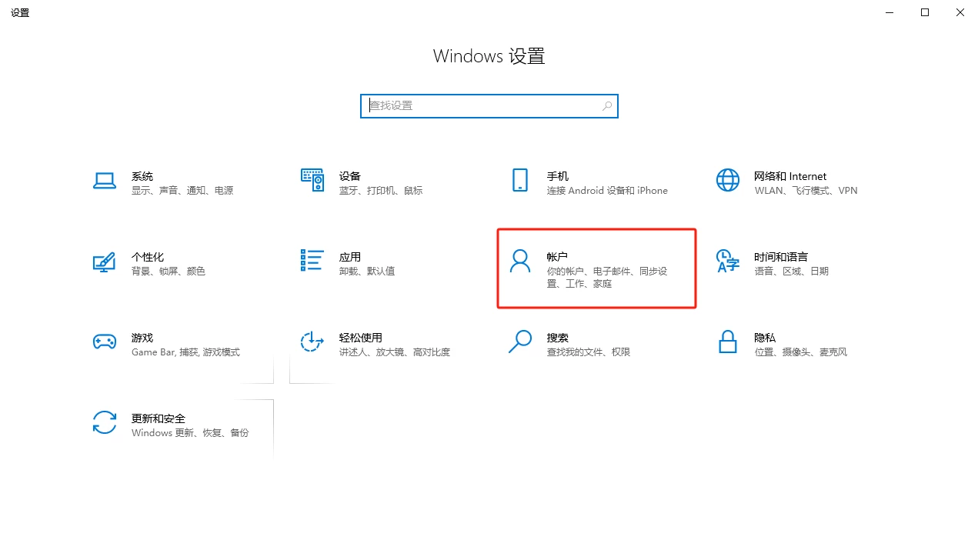Viewport: 978px width, 560px height.
Task: Open the Time and Language icon
Action: (728, 261)
